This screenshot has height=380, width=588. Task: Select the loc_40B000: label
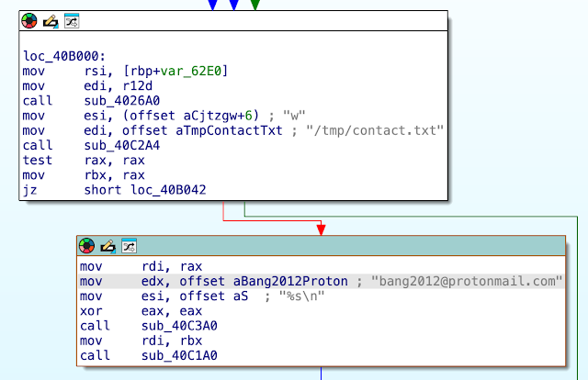pyautogui.click(x=64, y=56)
